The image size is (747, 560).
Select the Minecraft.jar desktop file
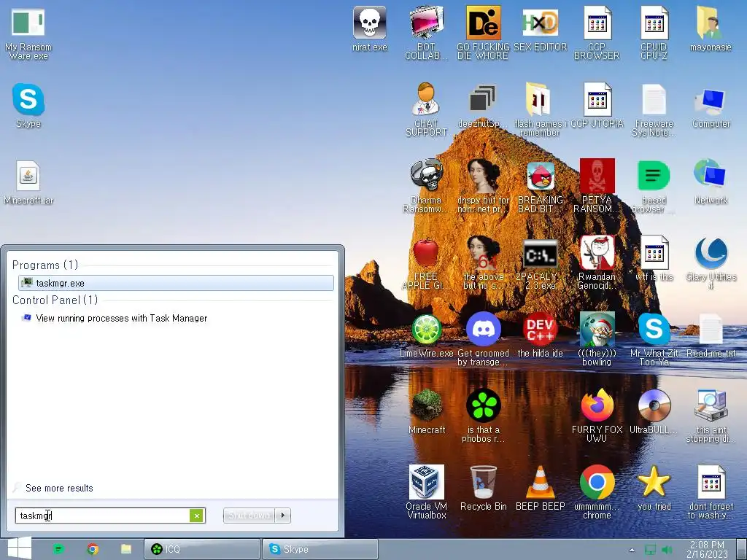[x=28, y=183]
